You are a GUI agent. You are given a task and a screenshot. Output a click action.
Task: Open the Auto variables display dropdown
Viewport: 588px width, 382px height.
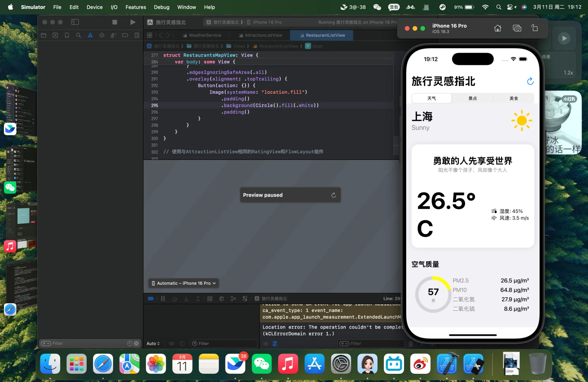coord(153,343)
